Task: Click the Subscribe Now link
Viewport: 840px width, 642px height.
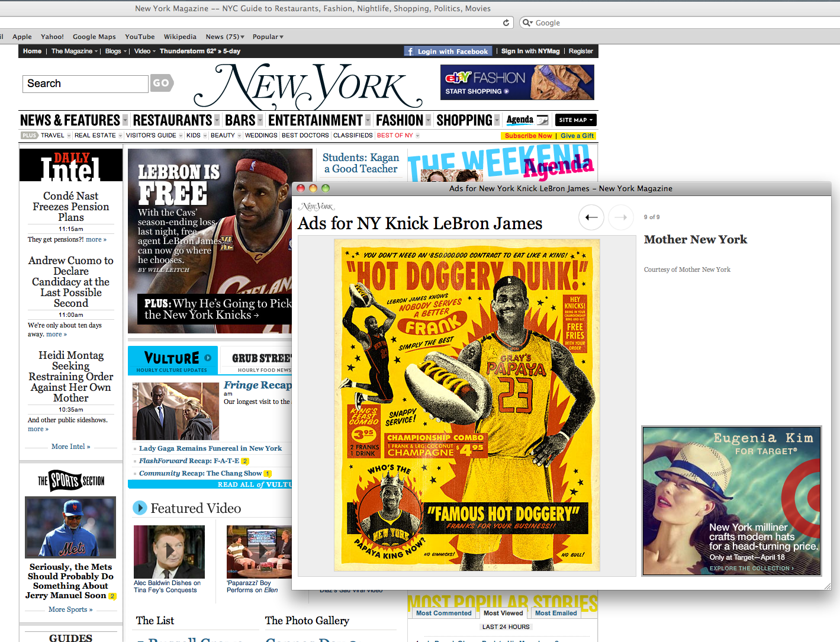Action: coord(528,136)
